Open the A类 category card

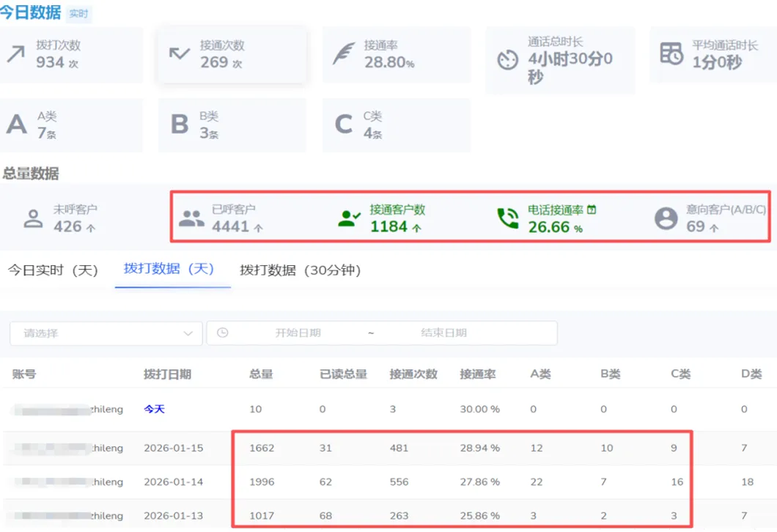pyautogui.click(x=71, y=125)
